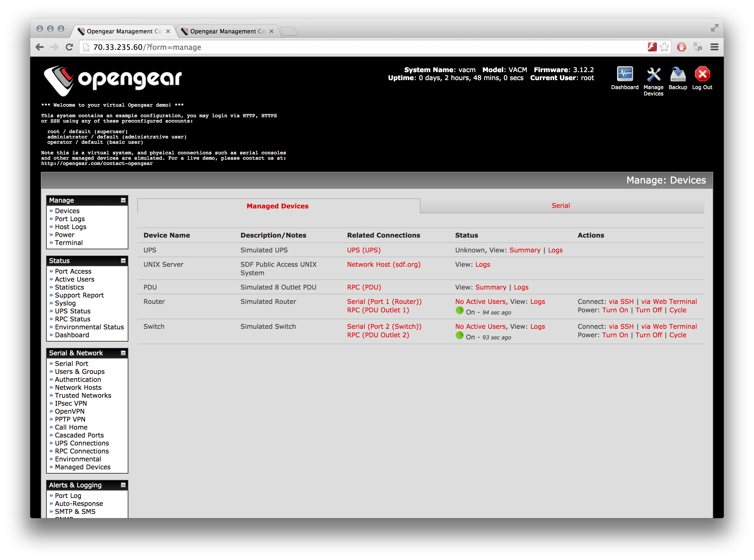The width and height of the screenshot is (754, 560).
Task: Click green On status indicator in Switch row
Action: pos(459,335)
